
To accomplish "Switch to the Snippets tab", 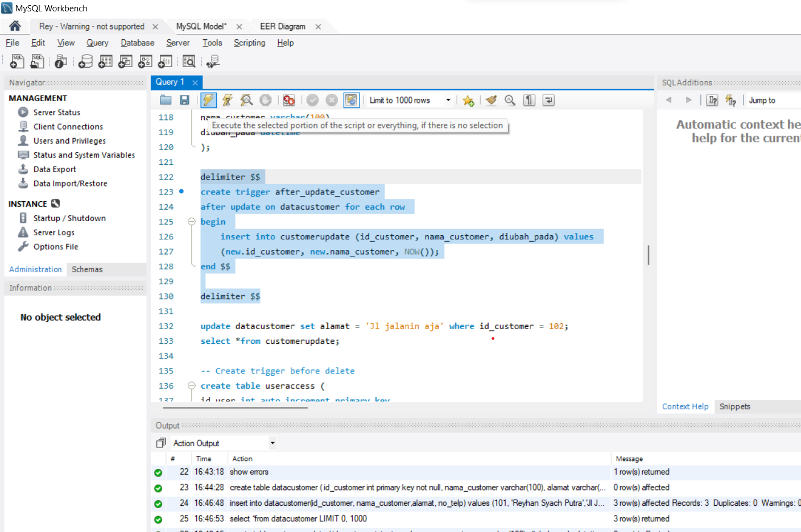I will point(734,406).
